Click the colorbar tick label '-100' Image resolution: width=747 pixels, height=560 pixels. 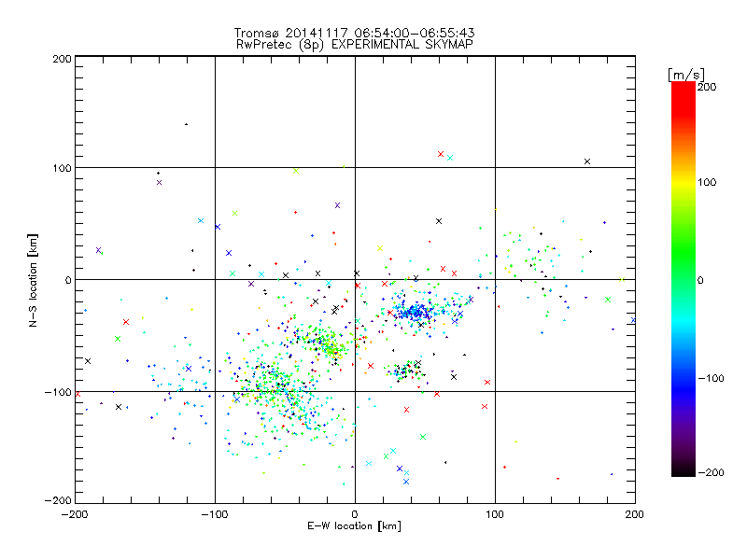(711, 378)
